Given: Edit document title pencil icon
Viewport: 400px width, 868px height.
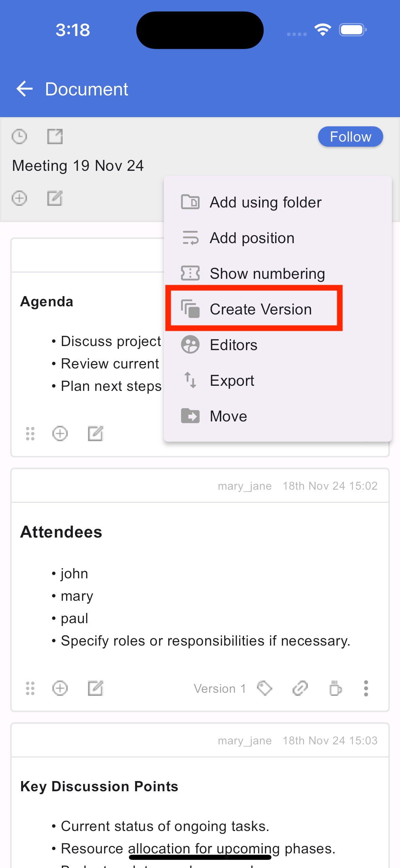Looking at the screenshot, I should pyautogui.click(x=55, y=198).
